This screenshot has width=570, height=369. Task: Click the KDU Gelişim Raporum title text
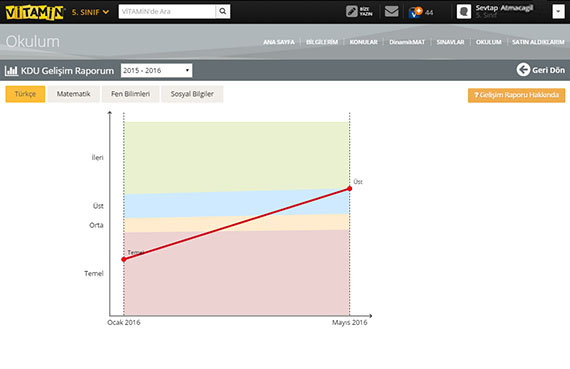(x=67, y=71)
